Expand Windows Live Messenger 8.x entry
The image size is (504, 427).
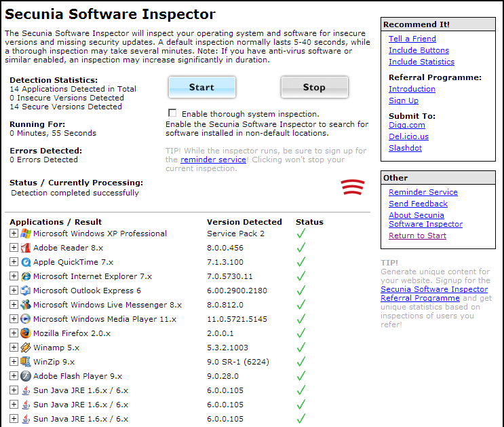pyautogui.click(x=14, y=304)
